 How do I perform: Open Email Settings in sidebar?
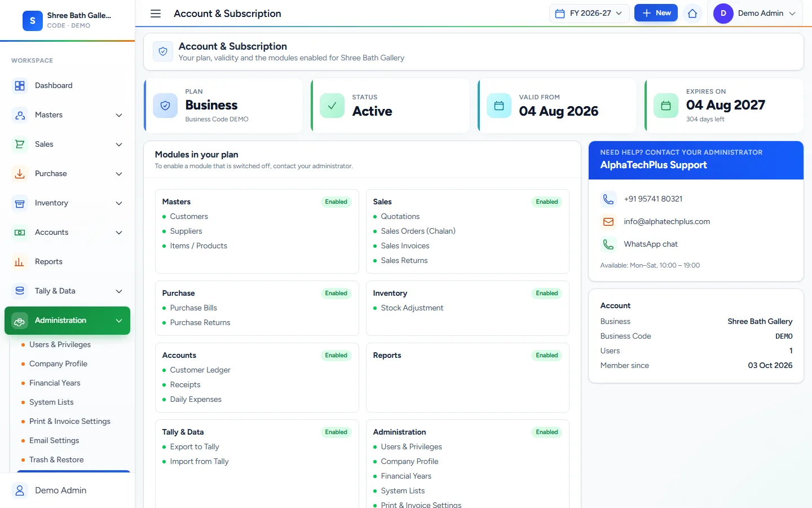[54, 441]
